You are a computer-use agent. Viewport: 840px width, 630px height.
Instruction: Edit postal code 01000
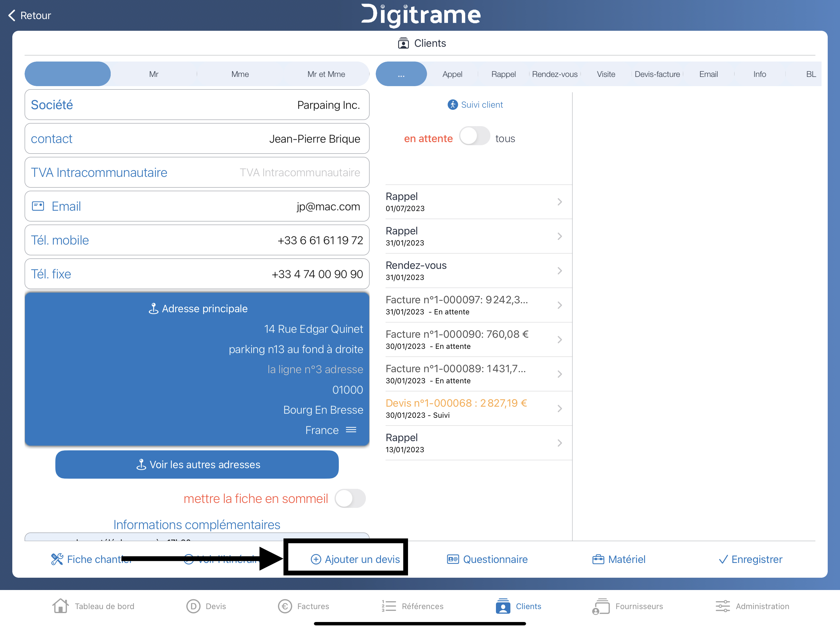point(347,390)
